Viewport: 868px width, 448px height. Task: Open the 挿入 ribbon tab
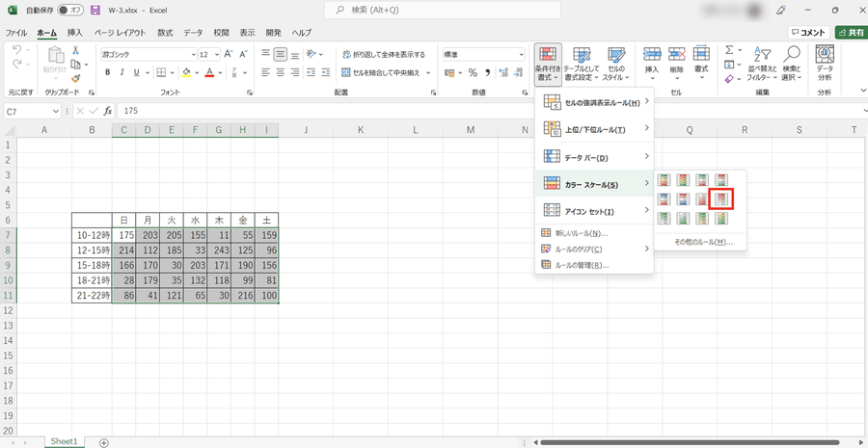coord(74,32)
